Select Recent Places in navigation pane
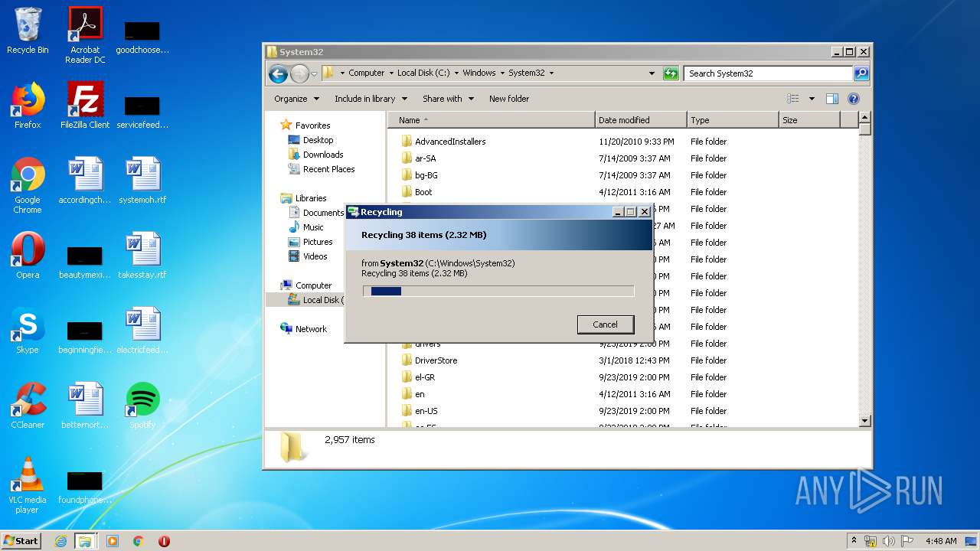 (x=328, y=169)
